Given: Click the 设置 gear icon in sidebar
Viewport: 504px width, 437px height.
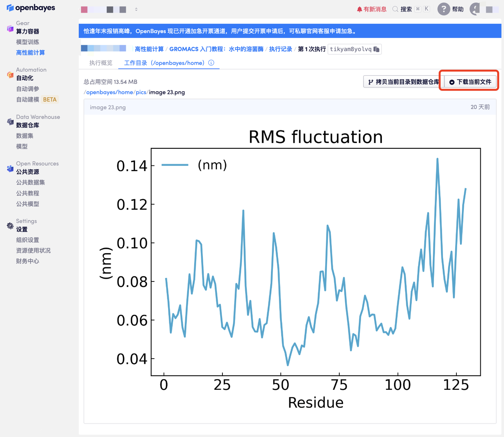Looking at the screenshot, I should click(x=10, y=226).
